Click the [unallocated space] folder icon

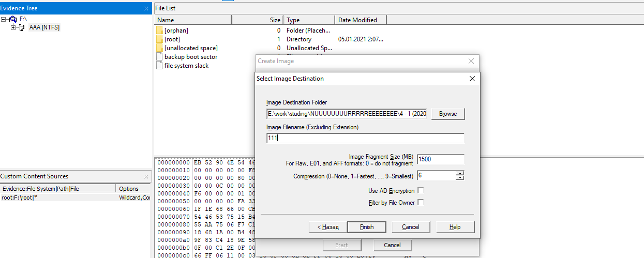pyautogui.click(x=159, y=48)
